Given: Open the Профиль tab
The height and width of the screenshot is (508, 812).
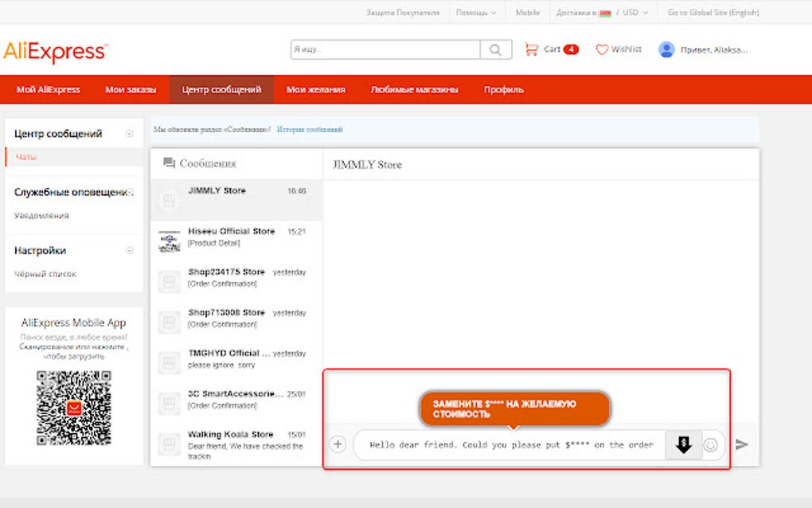Looking at the screenshot, I should (x=503, y=90).
